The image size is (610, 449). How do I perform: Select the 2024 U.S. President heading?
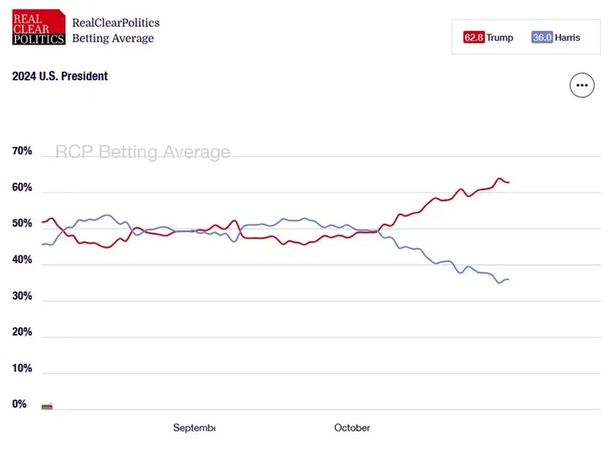point(59,76)
